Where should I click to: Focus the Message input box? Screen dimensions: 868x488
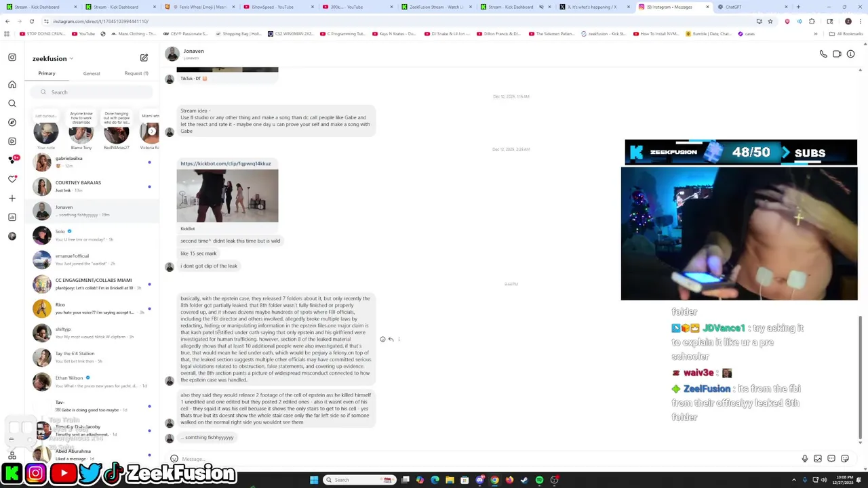[488, 459]
